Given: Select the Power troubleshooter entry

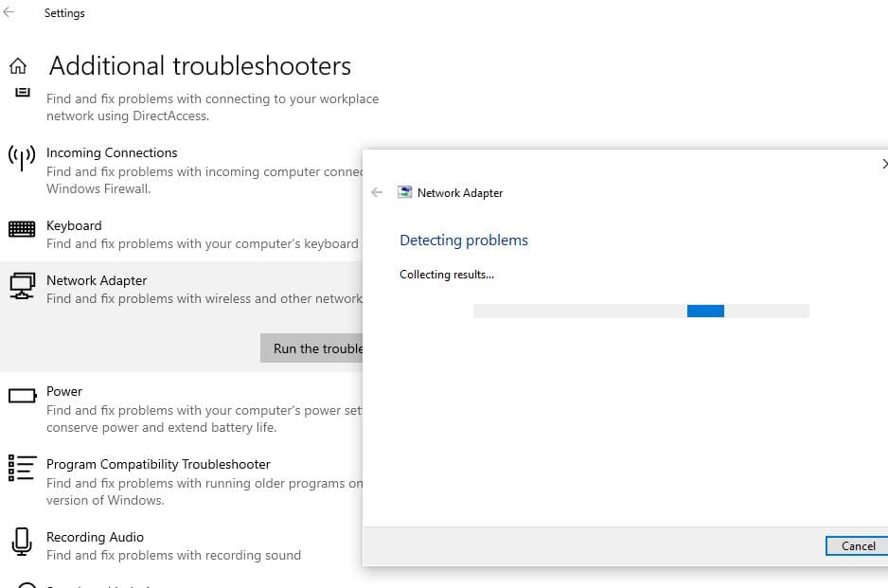Looking at the screenshot, I should (64, 391).
